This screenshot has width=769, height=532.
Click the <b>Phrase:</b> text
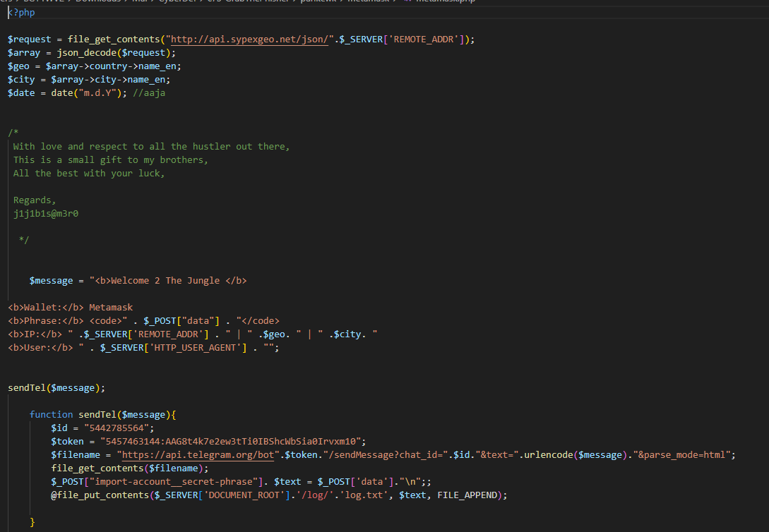pyautogui.click(x=46, y=321)
